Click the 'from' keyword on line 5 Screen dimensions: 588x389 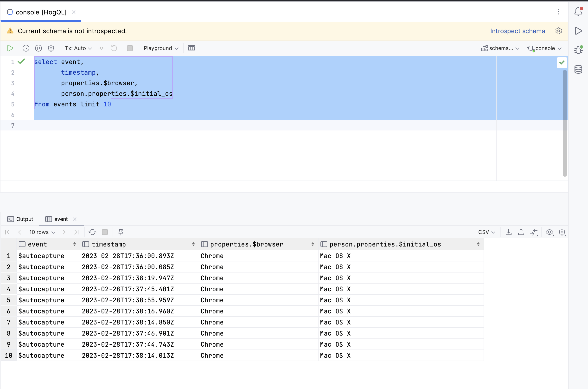42,104
